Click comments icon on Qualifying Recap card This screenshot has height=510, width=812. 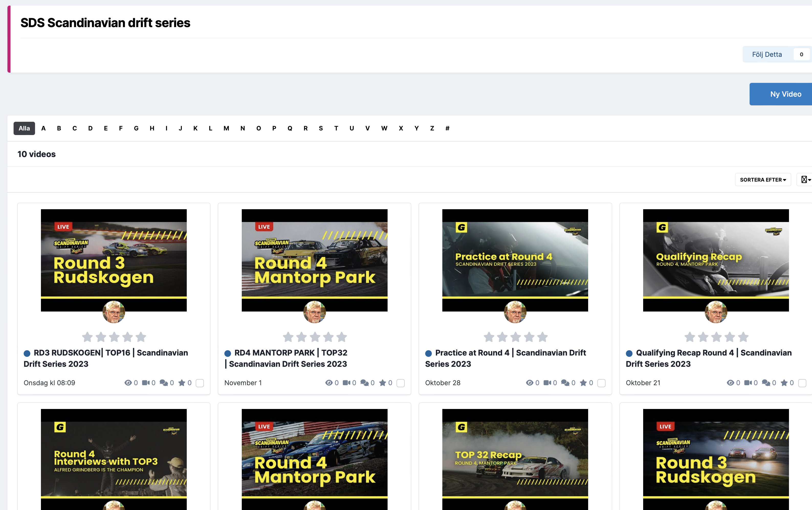766,383
